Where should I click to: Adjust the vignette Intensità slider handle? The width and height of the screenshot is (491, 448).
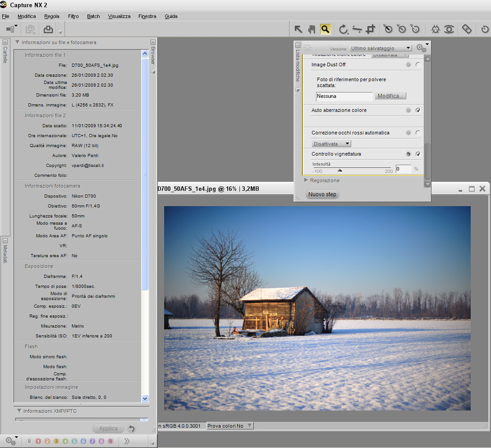[x=340, y=170]
